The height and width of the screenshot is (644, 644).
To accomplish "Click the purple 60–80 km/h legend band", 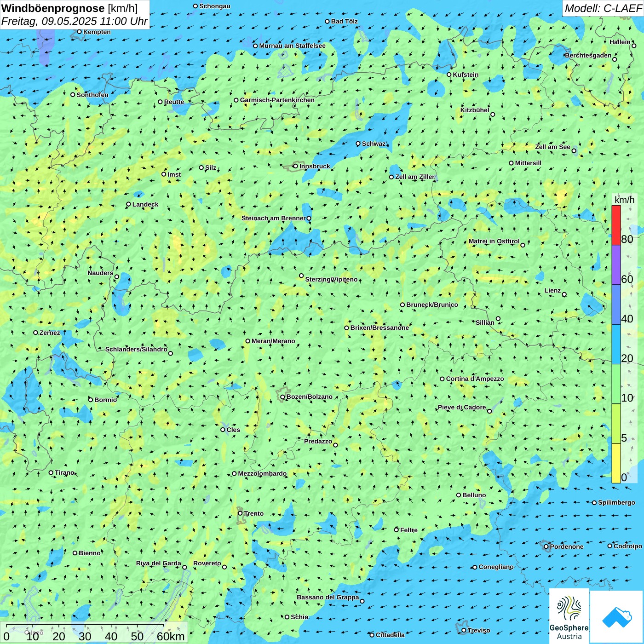I will coord(616,264).
